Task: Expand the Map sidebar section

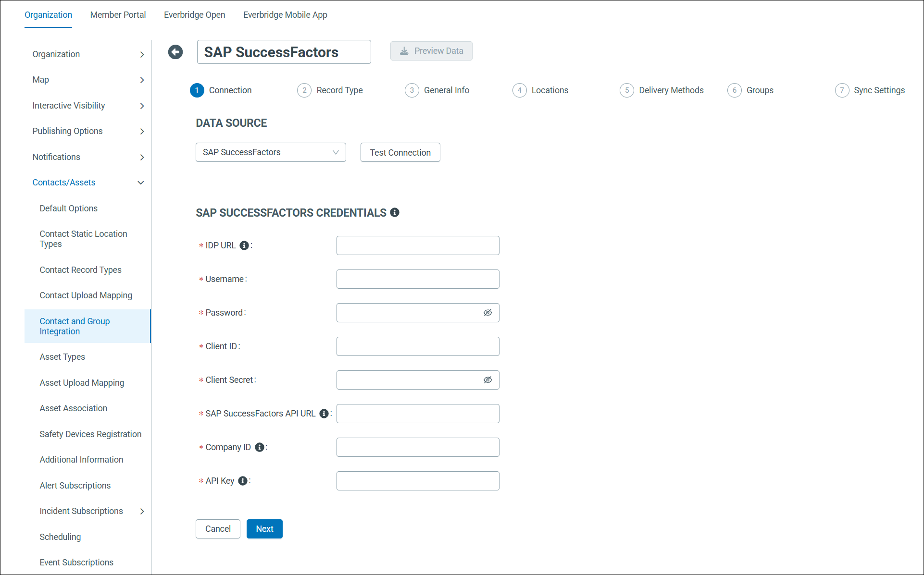Action: pyautogui.click(x=142, y=80)
